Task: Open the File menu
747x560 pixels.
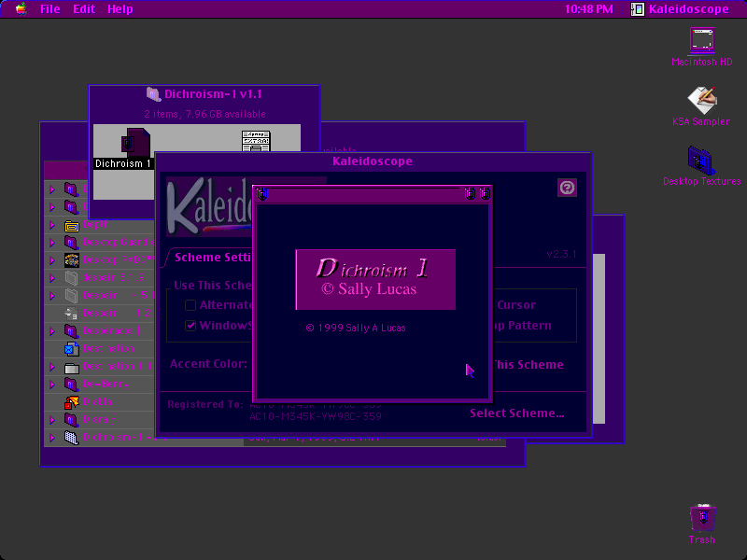Action: 50,9
